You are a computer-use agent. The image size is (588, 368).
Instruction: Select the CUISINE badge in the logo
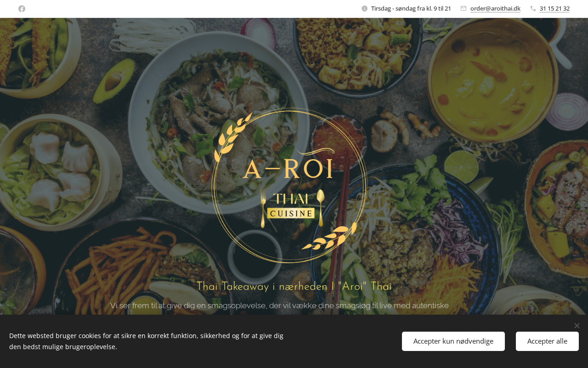click(x=291, y=213)
